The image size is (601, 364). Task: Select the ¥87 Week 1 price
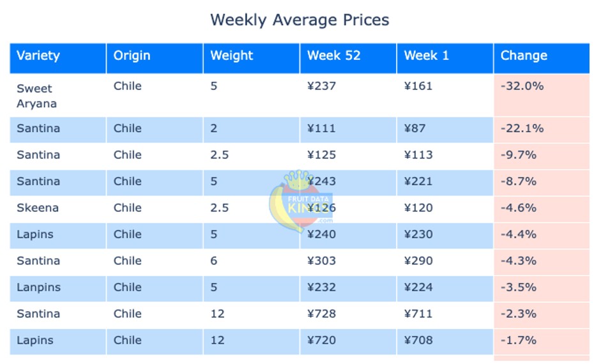click(x=414, y=128)
